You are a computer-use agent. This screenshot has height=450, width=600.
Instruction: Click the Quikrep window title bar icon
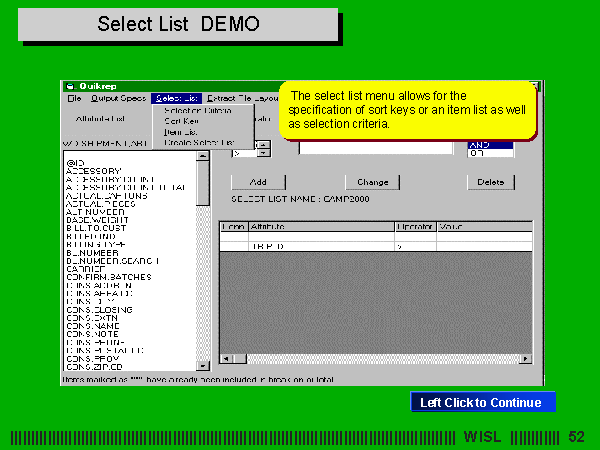[x=69, y=85]
